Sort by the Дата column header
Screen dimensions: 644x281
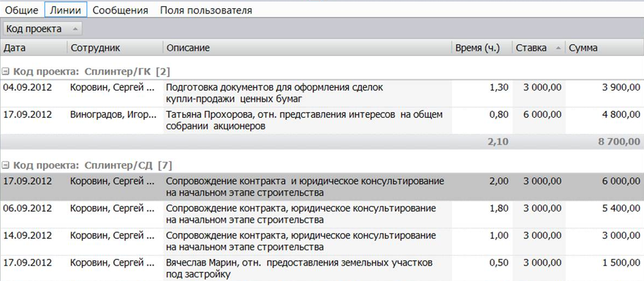(x=33, y=48)
